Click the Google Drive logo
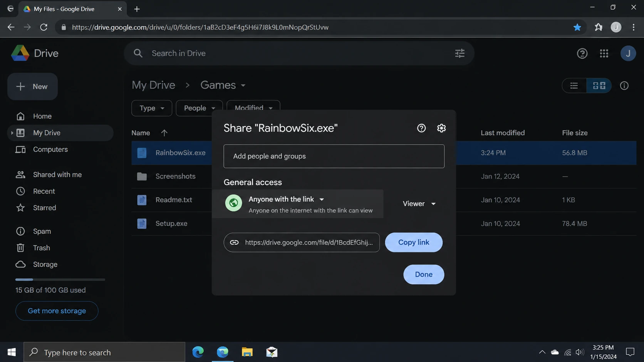 (x=20, y=53)
